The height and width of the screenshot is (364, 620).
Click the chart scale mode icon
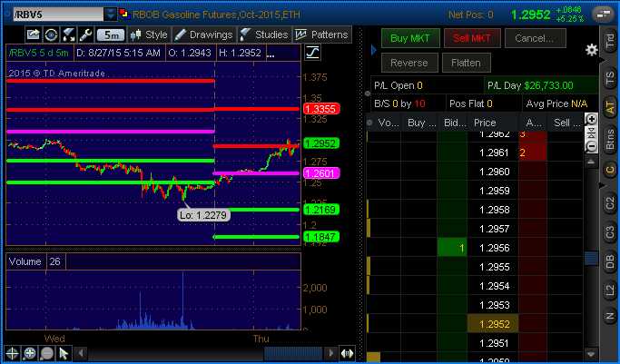311,52
